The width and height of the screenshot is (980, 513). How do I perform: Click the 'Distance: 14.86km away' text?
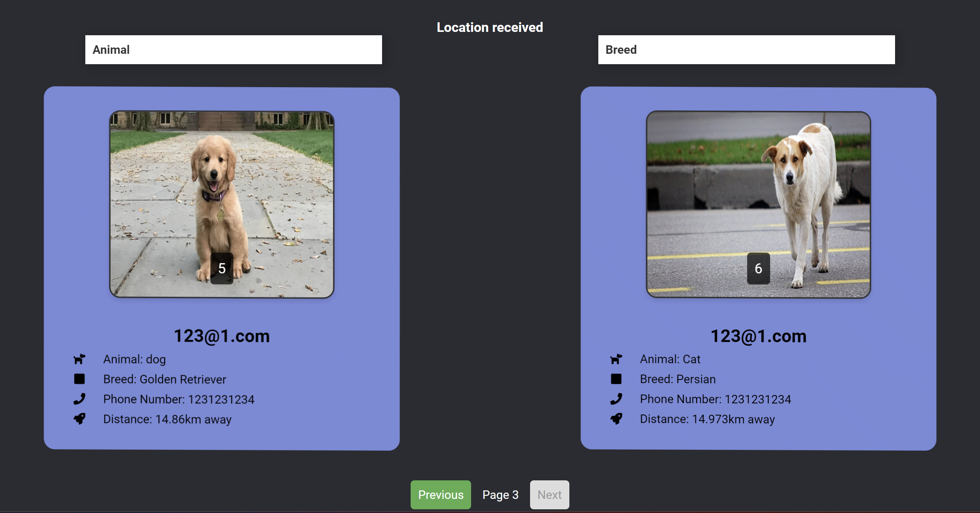167,420
